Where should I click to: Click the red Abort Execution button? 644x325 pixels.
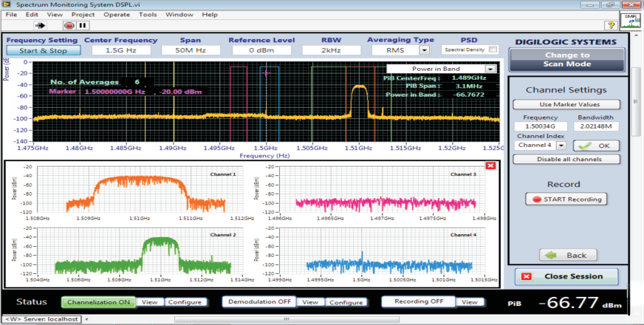pos(70,25)
